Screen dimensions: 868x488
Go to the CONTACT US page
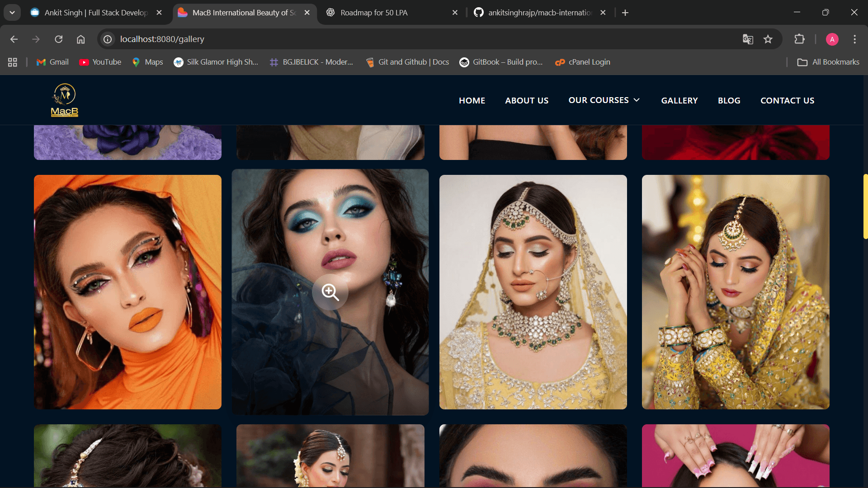[x=787, y=100]
